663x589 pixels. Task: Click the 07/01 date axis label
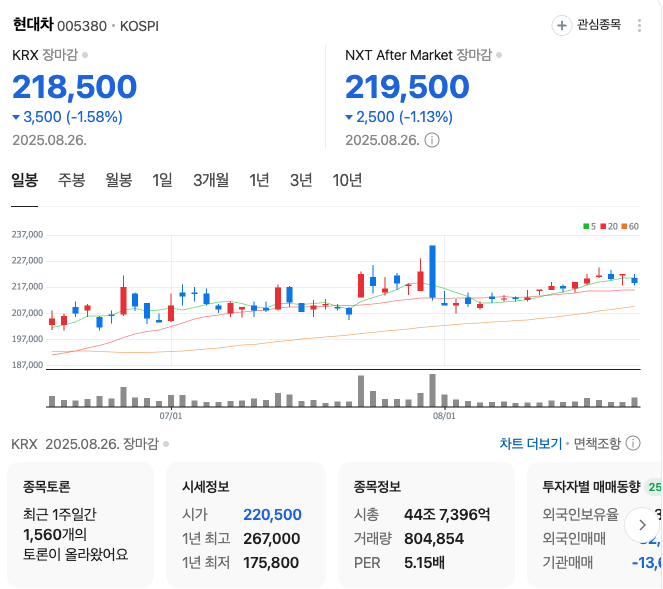click(171, 416)
